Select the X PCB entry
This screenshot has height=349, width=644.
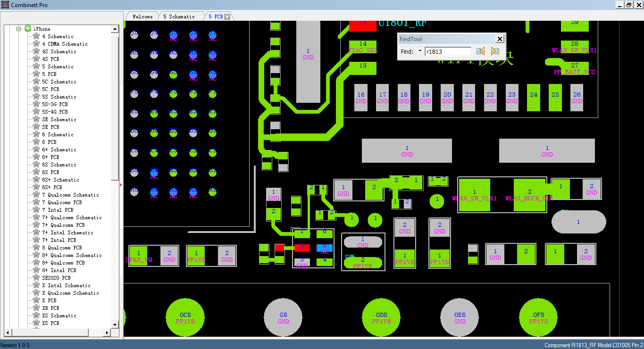pos(49,300)
